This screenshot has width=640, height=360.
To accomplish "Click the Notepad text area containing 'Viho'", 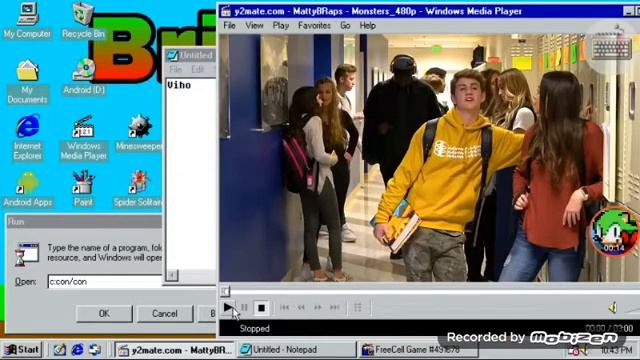I will tap(191, 173).
